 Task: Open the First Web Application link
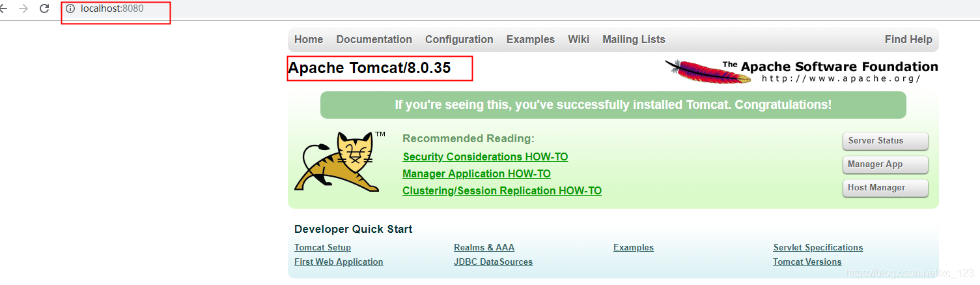point(339,262)
